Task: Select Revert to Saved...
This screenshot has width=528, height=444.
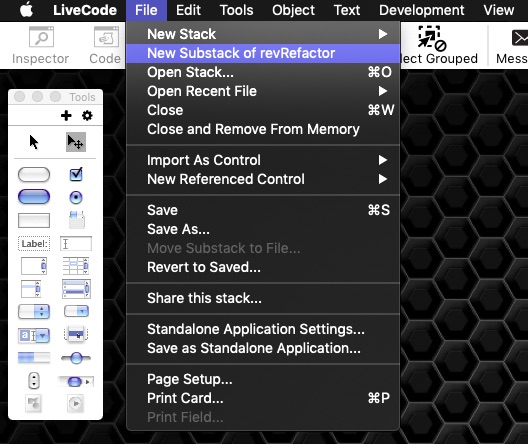Action: (263, 267)
